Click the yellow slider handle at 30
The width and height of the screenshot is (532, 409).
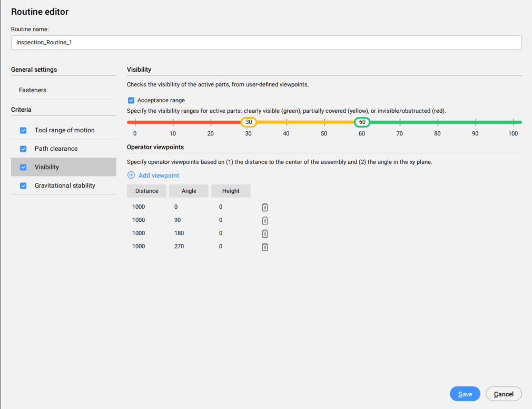click(249, 122)
